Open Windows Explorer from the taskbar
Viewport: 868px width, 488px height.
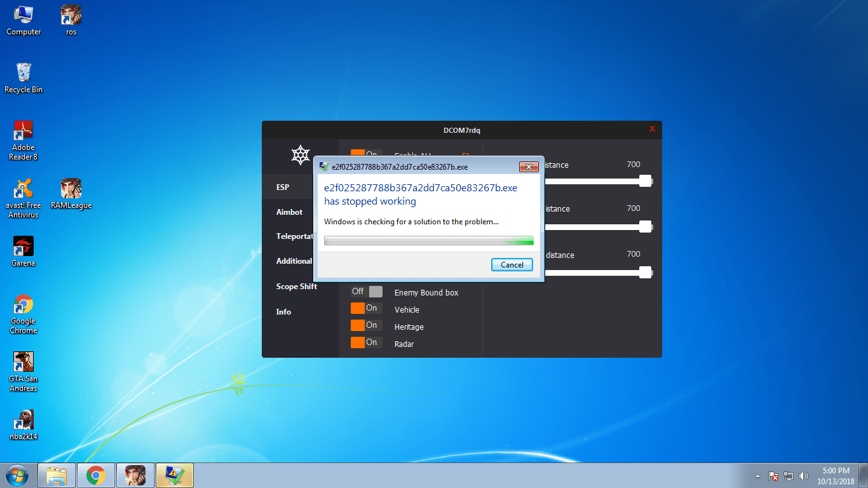[x=57, y=475]
